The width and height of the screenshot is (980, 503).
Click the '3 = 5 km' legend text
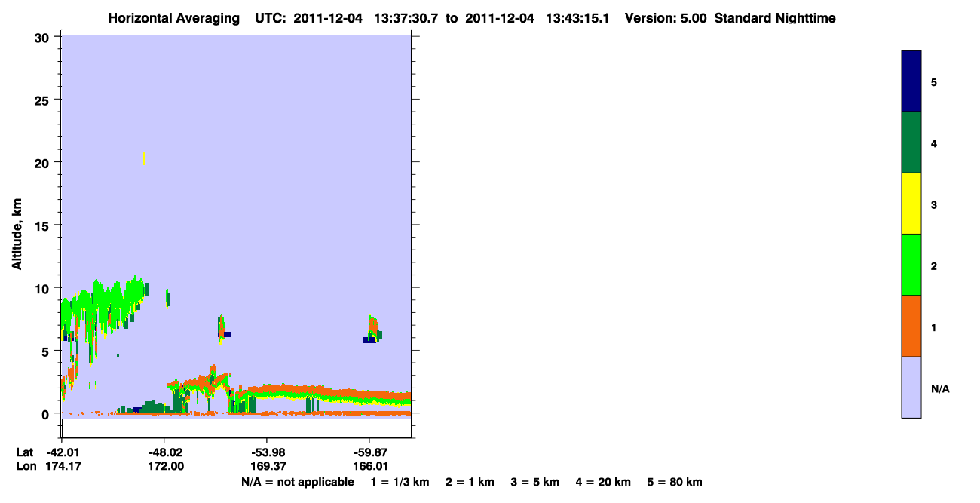coord(535,482)
